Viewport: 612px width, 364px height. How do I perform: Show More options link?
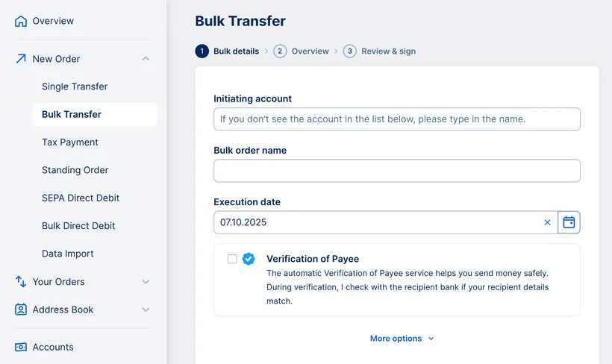tap(402, 339)
